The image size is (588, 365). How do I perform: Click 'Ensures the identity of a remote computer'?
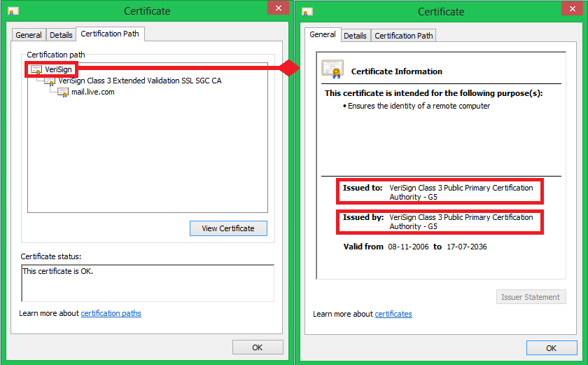[x=419, y=106]
